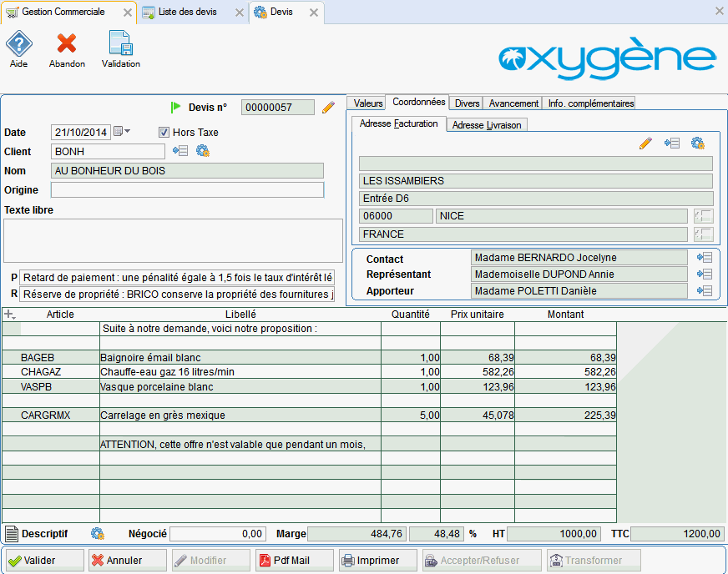
Task: Click the Imprimer print button
Action: pyautogui.click(x=377, y=561)
